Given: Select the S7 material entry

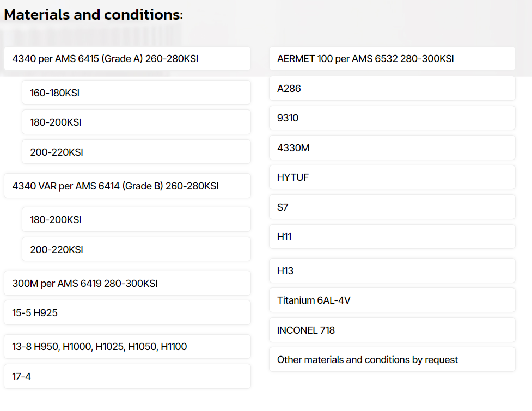Looking at the screenshot, I should [392, 207].
